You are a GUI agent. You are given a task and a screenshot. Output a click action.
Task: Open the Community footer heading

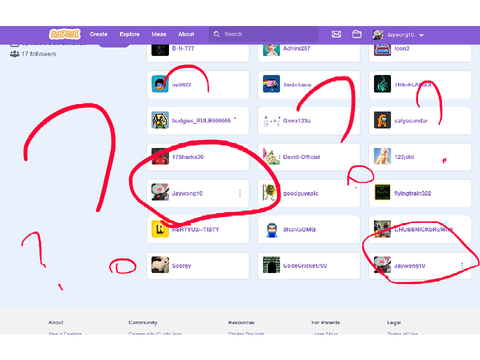click(x=143, y=322)
